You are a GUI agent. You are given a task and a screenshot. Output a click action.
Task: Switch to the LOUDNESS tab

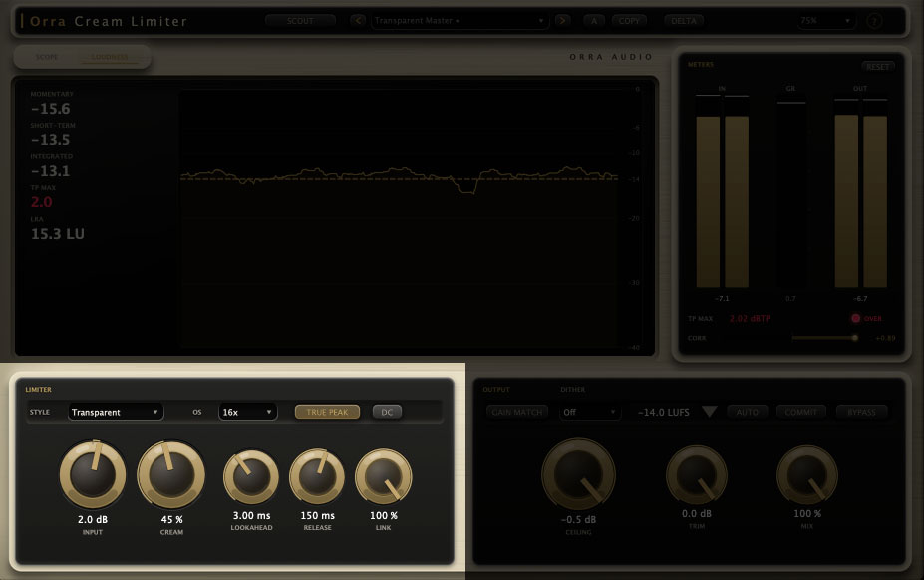coord(110,57)
